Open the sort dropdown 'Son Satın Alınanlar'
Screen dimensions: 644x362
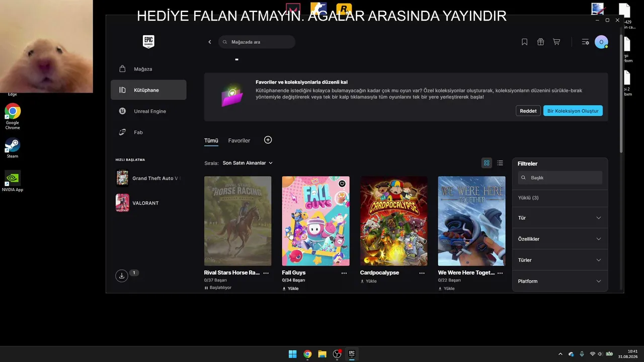click(248, 163)
